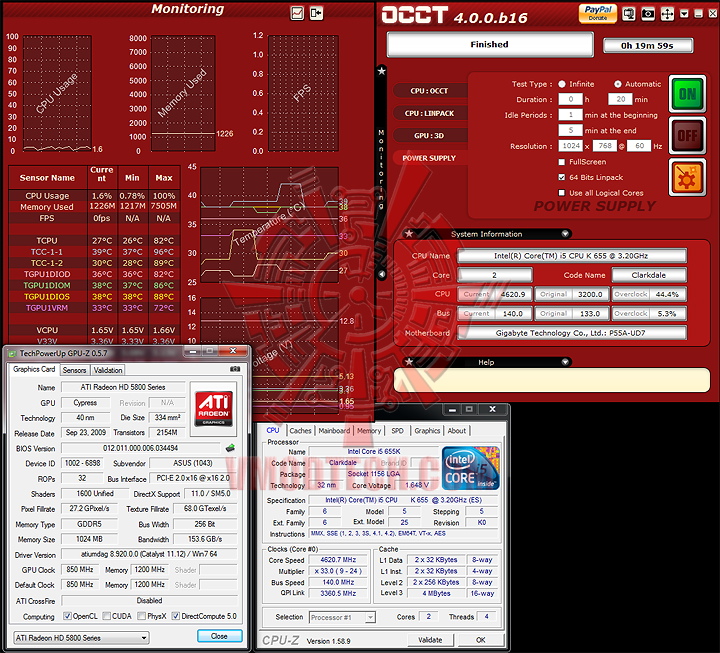Open the SPD tab in CPU-Z

pos(398,431)
